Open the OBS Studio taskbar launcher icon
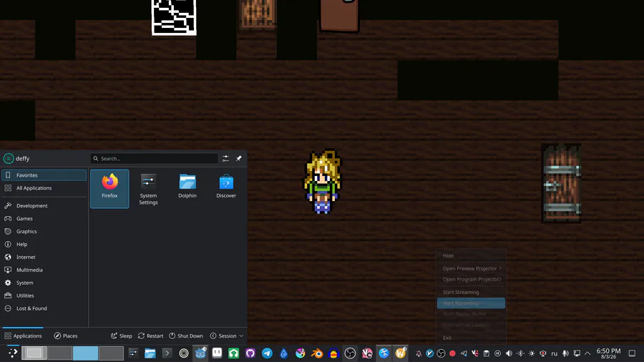 (351, 353)
